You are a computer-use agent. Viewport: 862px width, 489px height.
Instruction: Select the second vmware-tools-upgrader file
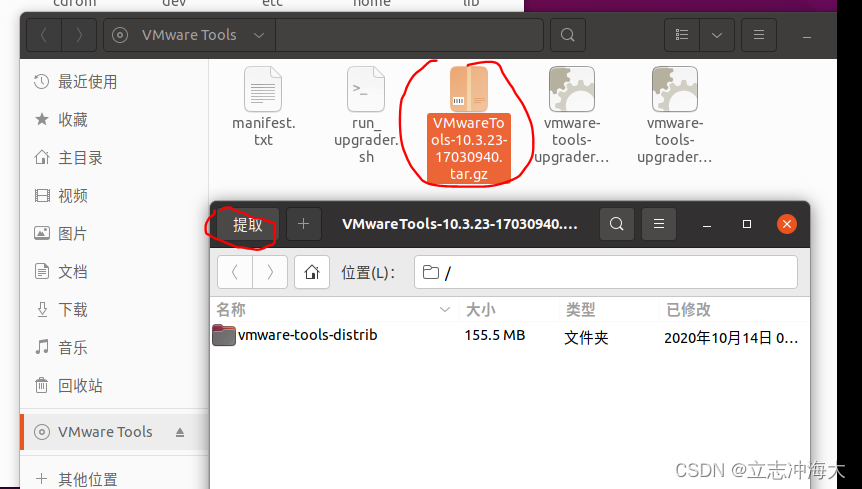coord(675,115)
